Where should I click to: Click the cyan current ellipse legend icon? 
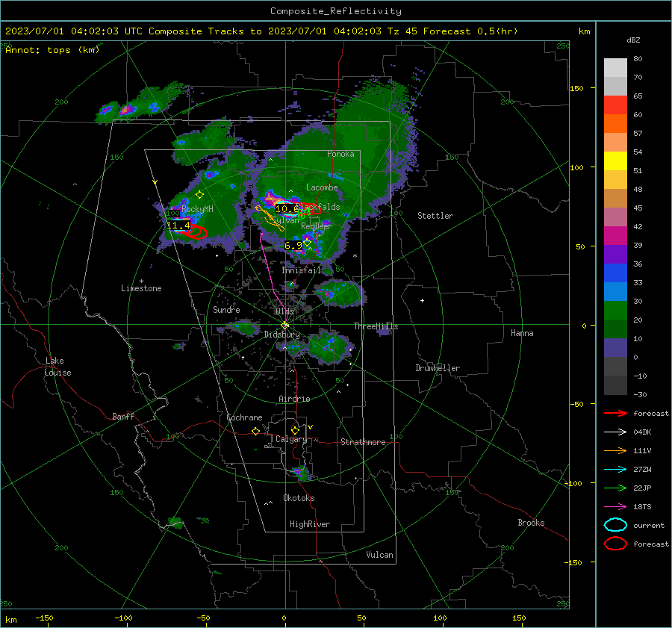tap(615, 525)
